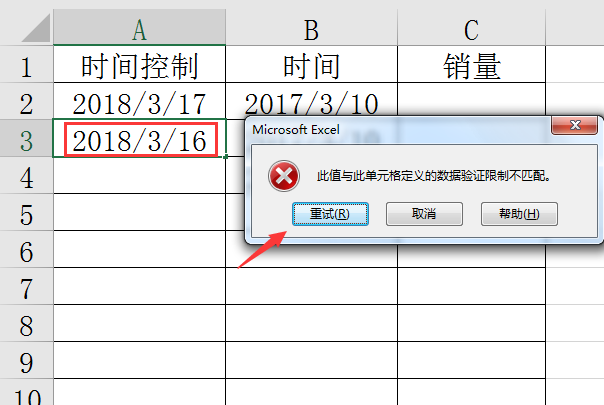Click cell with date 2017/3/10
The height and width of the screenshot is (405, 604).
pyautogui.click(x=311, y=99)
